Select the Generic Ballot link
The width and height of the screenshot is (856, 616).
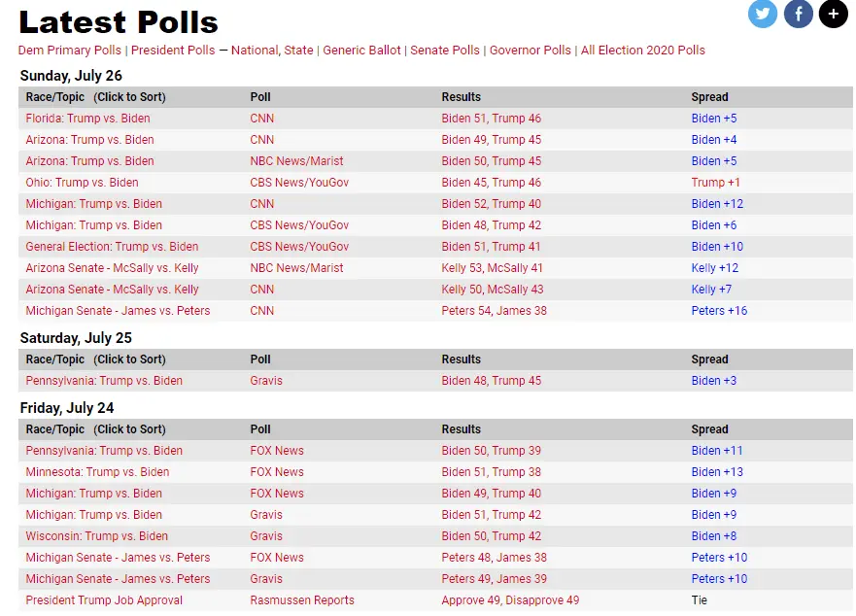point(361,51)
